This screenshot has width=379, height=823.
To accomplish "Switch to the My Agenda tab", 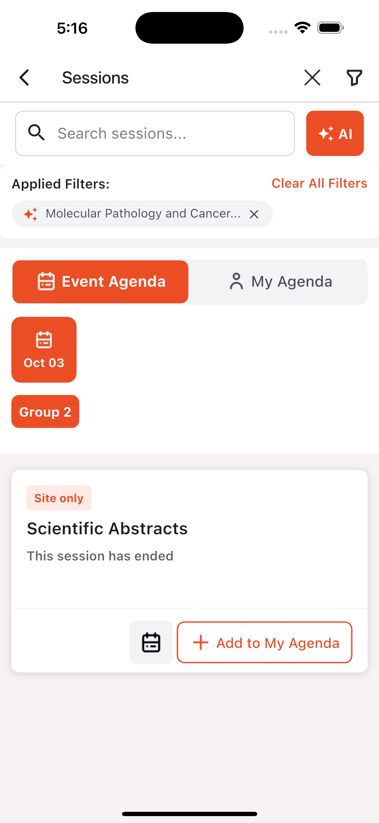I will pyautogui.click(x=280, y=282).
